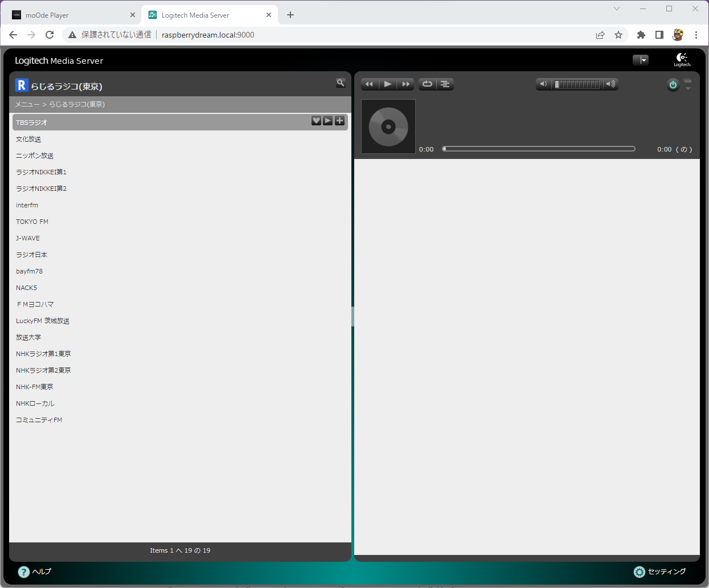Open browser extensions puzzle icon
709x588 pixels.
[x=641, y=35]
